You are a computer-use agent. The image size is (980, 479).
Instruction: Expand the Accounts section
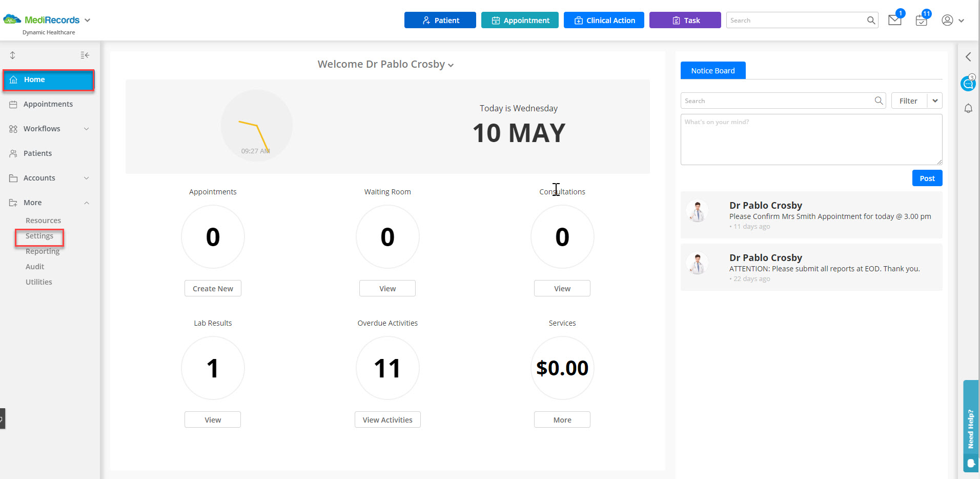(86, 178)
